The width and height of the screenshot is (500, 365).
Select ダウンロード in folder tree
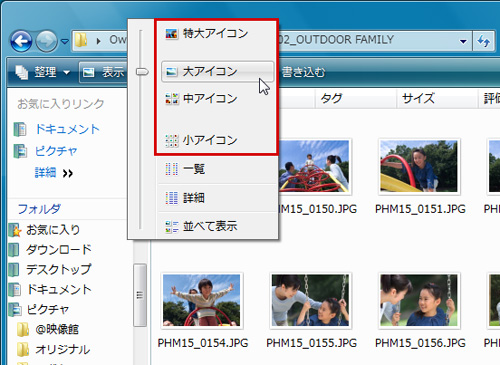tap(59, 250)
